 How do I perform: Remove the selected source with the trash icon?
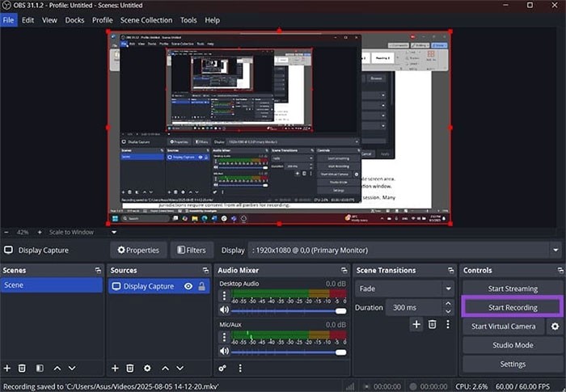point(130,368)
